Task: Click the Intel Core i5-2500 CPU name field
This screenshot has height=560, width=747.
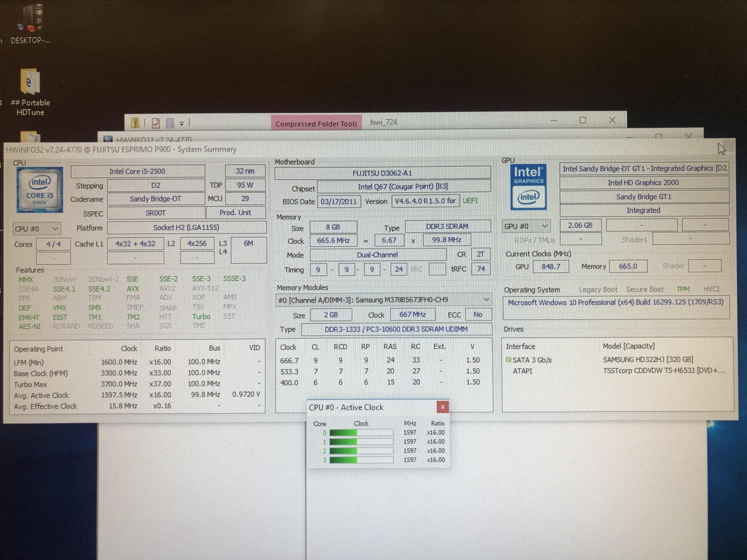Action: tap(137, 171)
